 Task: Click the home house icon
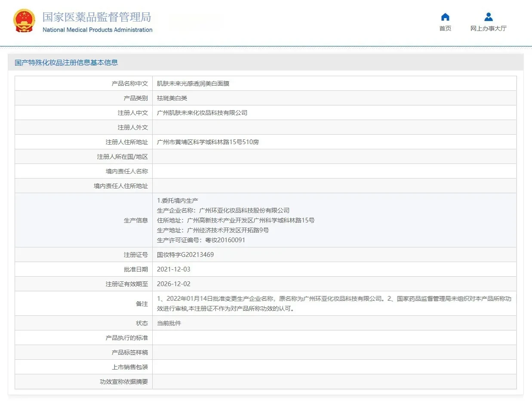point(445,17)
